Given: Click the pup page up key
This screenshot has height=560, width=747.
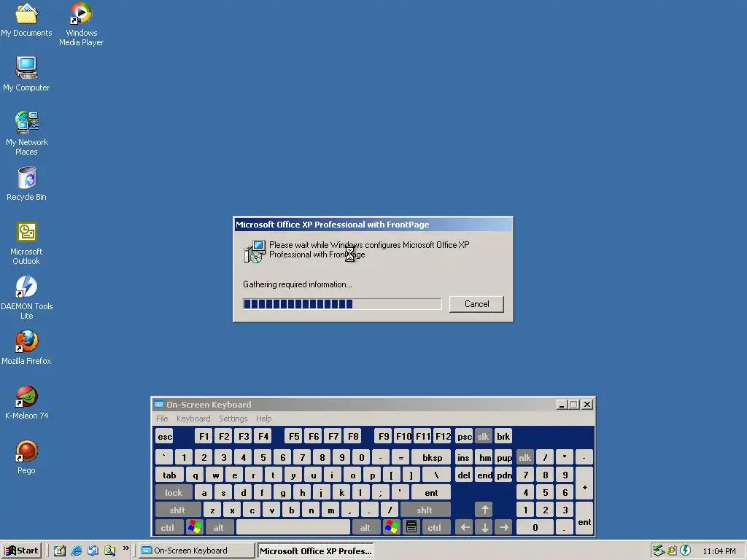Looking at the screenshot, I should point(504,457).
